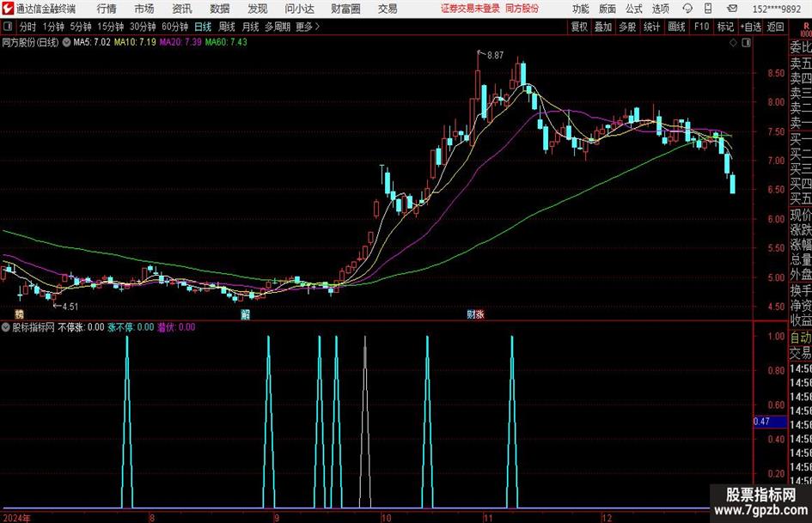Expand the 同方股份 main chart indicator dropdown

pyautogui.click(x=67, y=42)
